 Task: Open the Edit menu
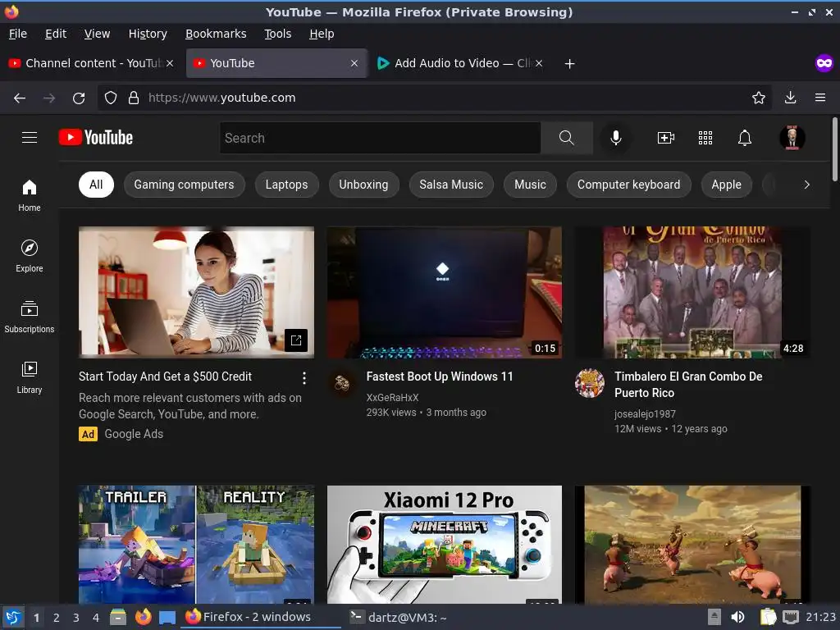point(56,34)
